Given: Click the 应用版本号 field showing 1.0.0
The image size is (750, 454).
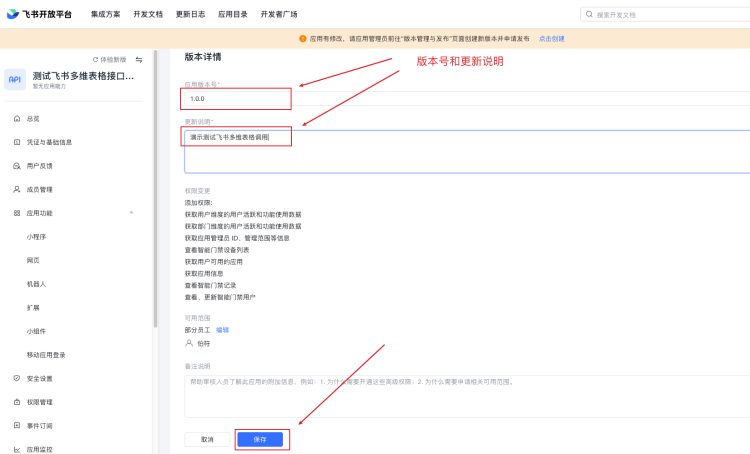Looking at the screenshot, I should [x=467, y=99].
